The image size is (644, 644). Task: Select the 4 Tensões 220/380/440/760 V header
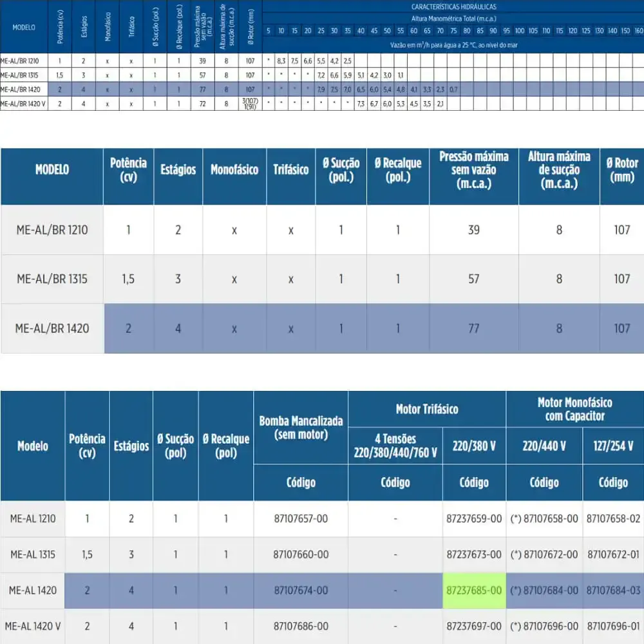pyautogui.click(x=395, y=446)
